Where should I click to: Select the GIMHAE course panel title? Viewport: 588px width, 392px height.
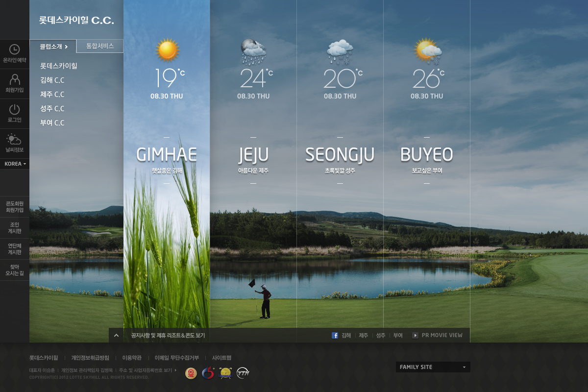167,155
